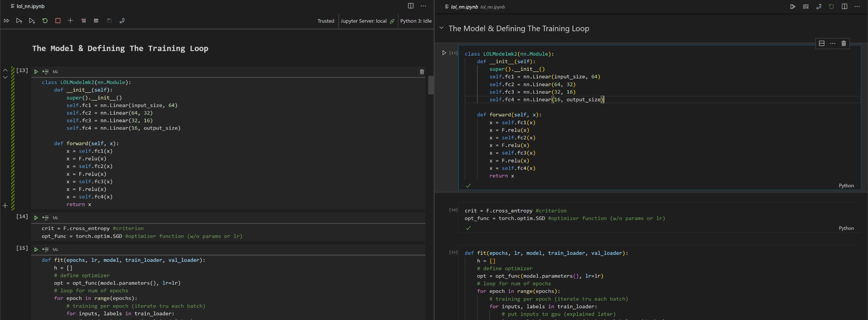Click 'self.fc4 = nn.Linear' line in left cell
868x320 pixels.
pyautogui.click(x=123, y=128)
